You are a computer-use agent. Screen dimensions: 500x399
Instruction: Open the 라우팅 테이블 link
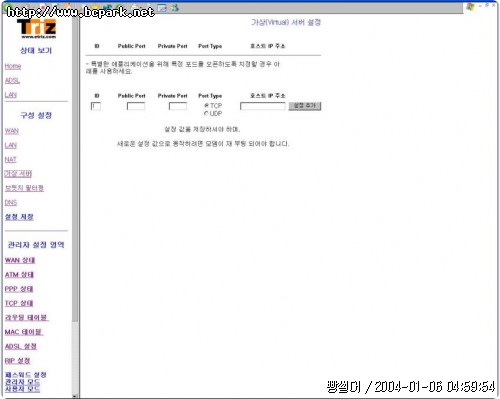point(26,317)
